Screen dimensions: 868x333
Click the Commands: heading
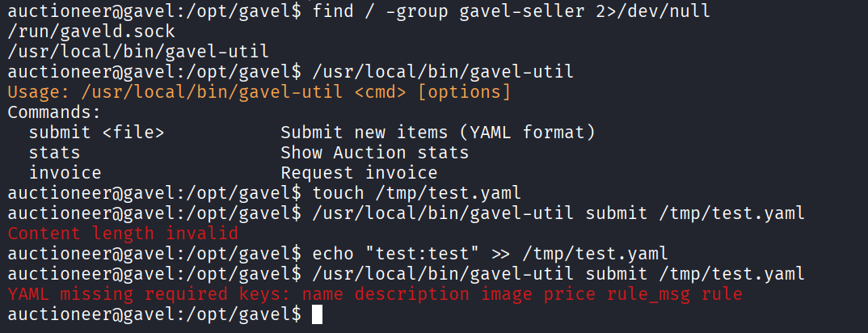(54, 112)
